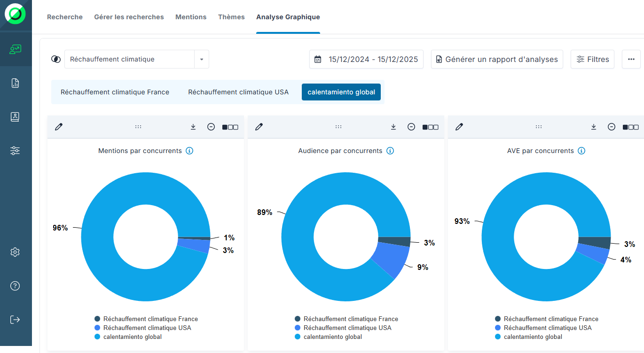Show info for AVE par concurrents
This screenshot has height=353, width=644.
click(581, 151)
